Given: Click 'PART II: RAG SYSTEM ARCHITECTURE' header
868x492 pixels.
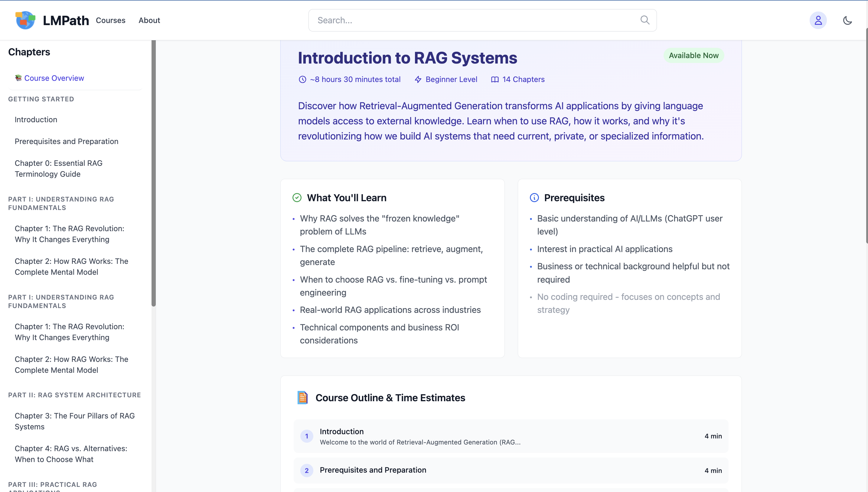Looking at the screenshot, I should coord(75,395).
